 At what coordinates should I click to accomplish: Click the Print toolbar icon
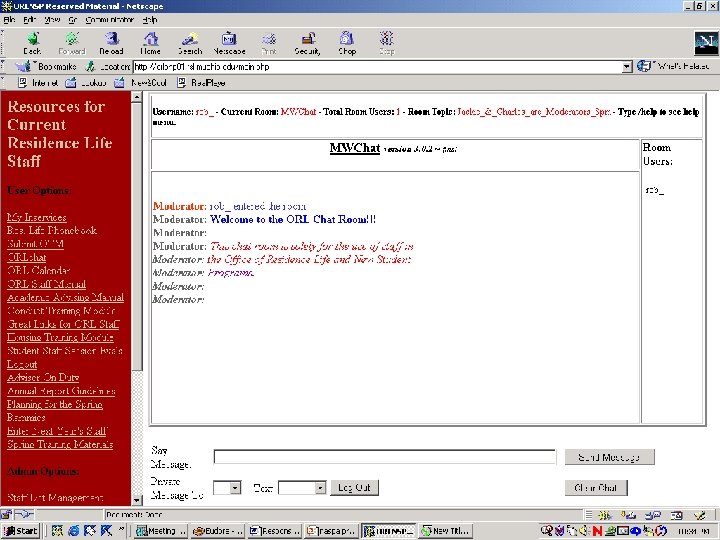point(269,44)
